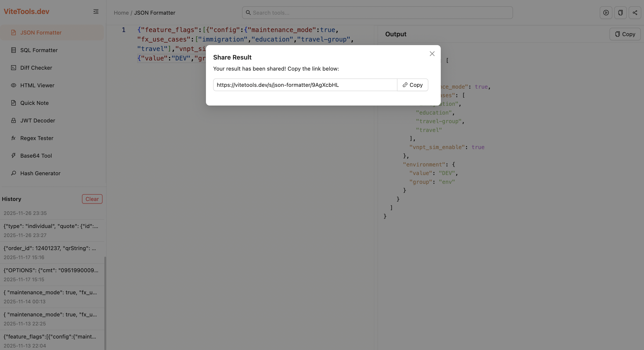Open the Base64 Tool
Image resolution: width=644 pixels, height=350 pixels.
36,156
